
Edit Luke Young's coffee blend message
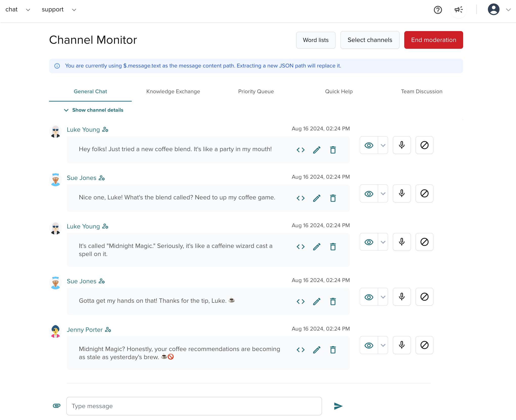pos(317,150)
